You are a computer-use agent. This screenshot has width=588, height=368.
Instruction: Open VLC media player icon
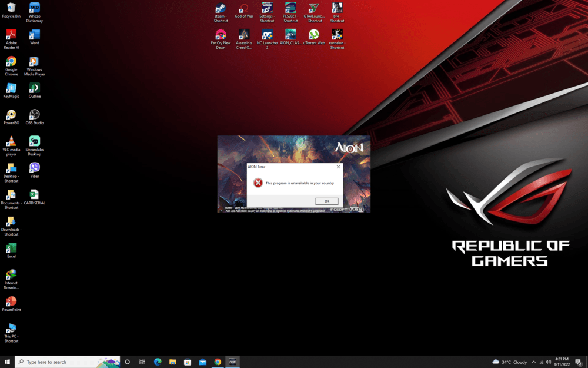point(11,142)
